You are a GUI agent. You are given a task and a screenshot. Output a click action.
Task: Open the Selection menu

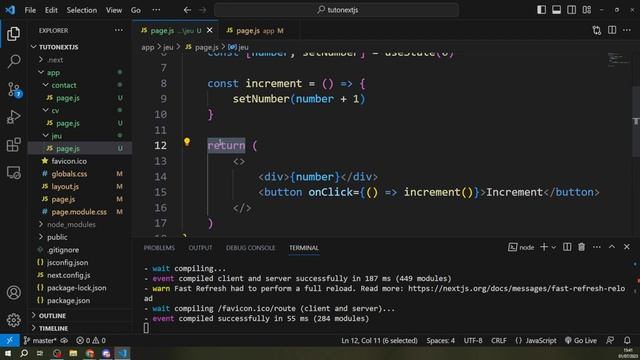82,10
